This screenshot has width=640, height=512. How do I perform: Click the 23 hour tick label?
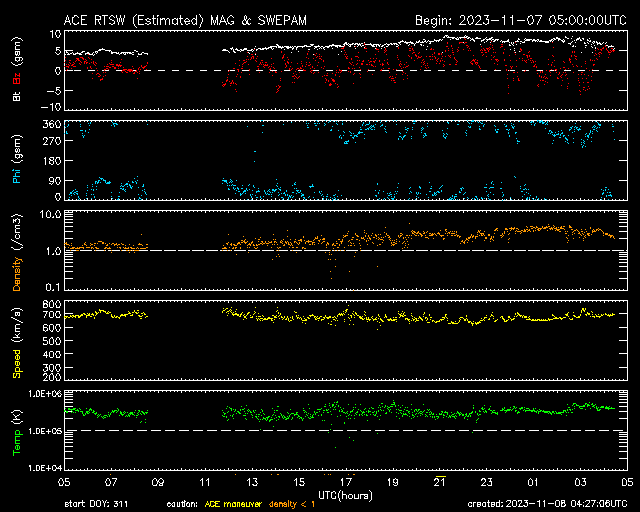[x=486, y=481]
